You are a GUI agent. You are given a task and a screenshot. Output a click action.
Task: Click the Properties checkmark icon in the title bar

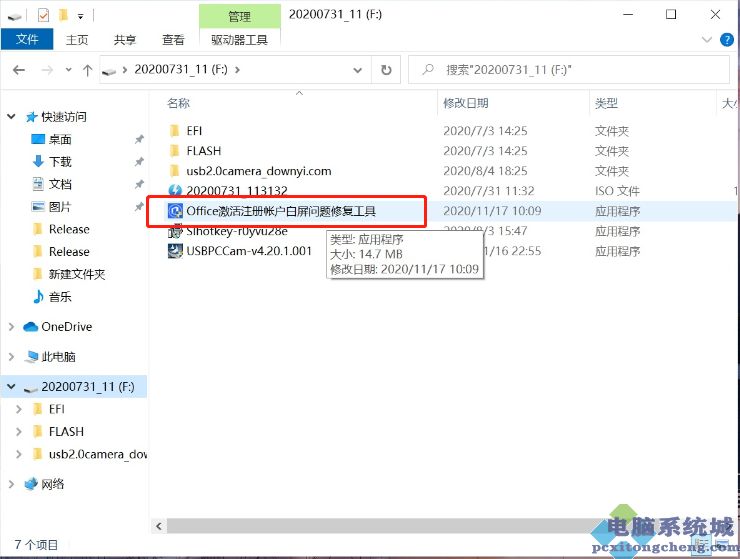43,16
